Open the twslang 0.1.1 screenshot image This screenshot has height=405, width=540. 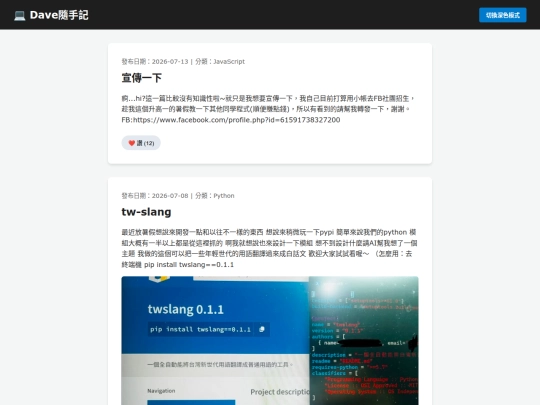(270, 341)
